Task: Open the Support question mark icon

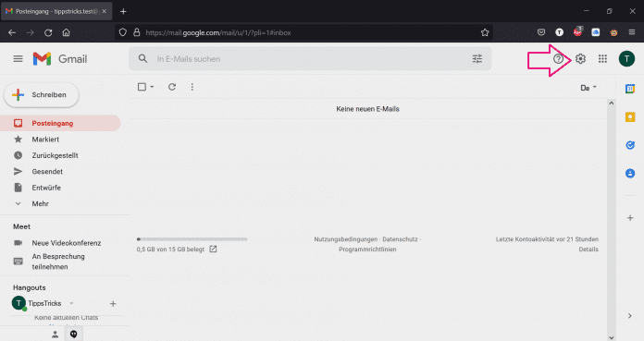Action: [558, 58]
